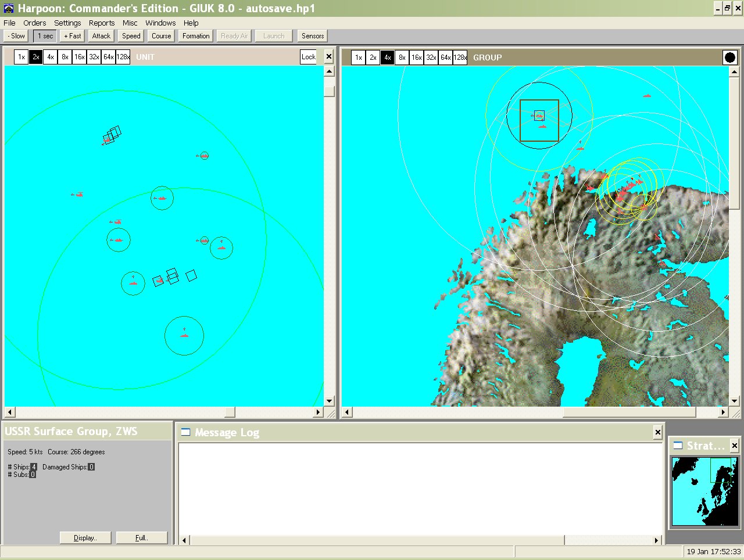Set Unit window zoom to 4x

click(x=50, y=57)
